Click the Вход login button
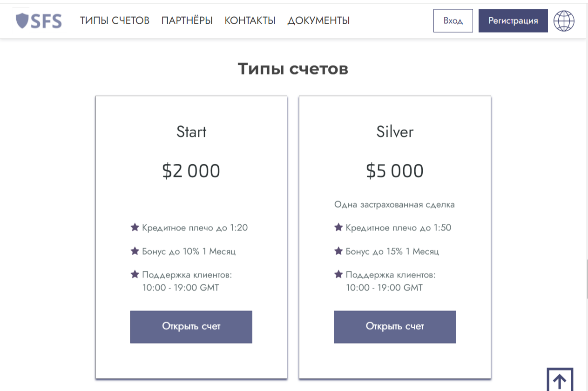The image size is (588, 391). [x=453, y=21]
